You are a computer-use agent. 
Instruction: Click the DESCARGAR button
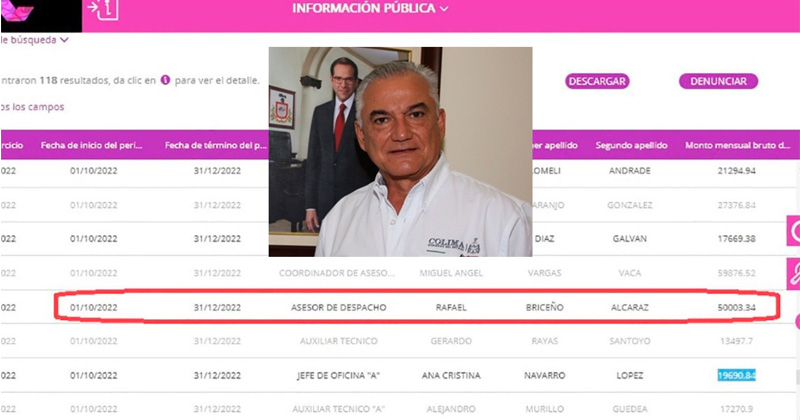597,81
